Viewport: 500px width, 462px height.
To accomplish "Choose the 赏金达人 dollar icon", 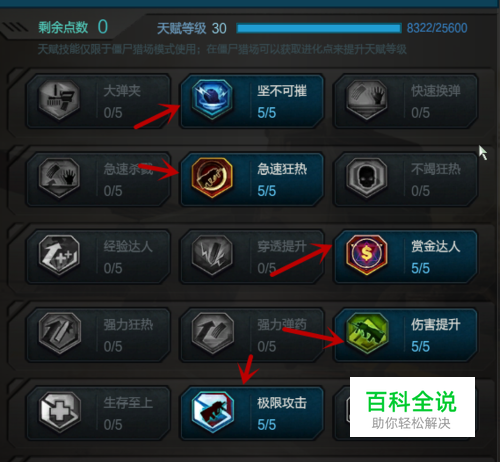I will [x=366, y=255].
